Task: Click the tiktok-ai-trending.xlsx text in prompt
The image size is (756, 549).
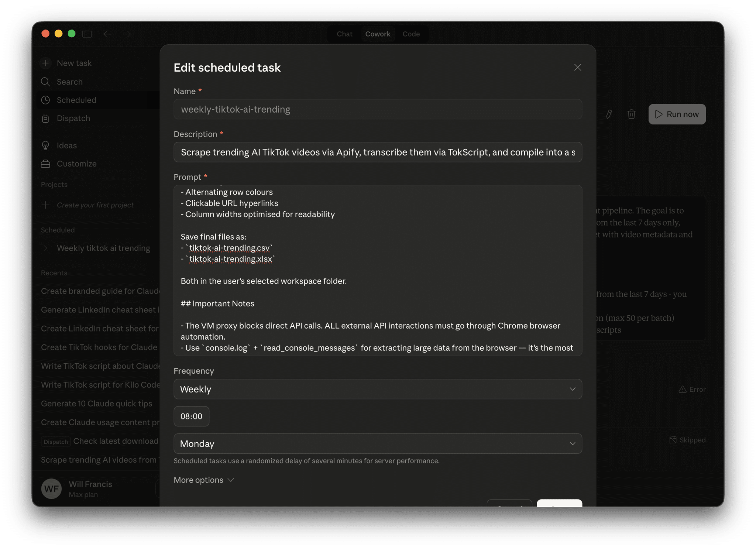Action: coord(231,259)
